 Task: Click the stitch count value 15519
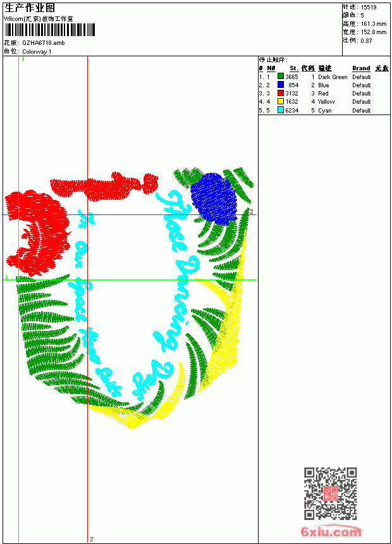369,8
